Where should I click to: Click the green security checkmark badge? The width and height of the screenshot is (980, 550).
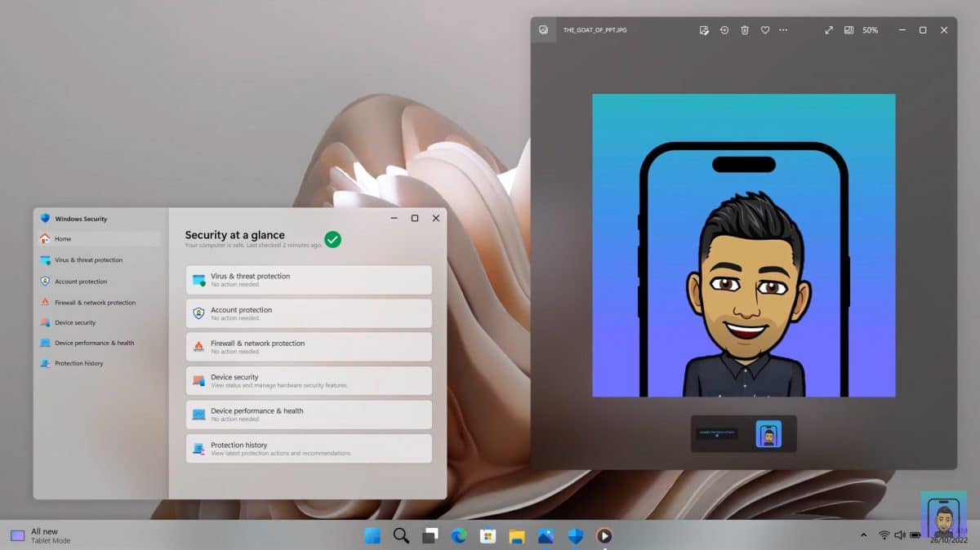point(332,240)
